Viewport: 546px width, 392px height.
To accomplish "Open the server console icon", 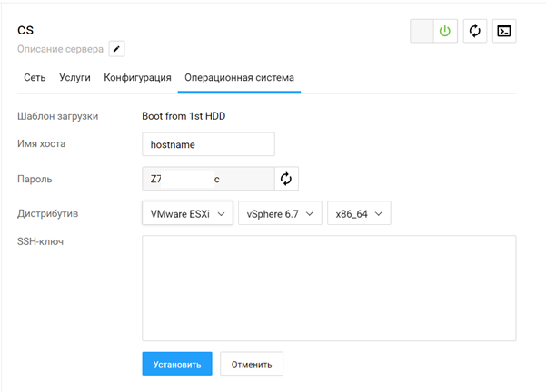I will [x=504, y=31].
